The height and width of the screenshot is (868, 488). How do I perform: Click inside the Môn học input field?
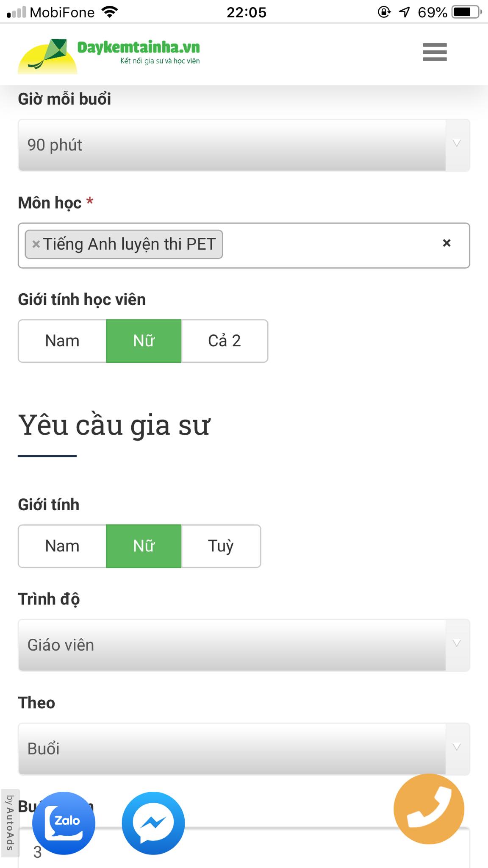[x=330, y=244]
